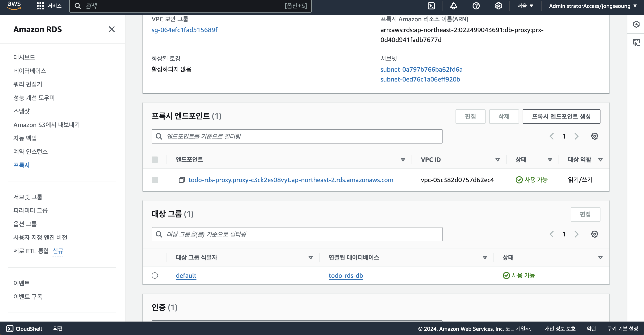This screenshot has width=644, height=335.
Task: Check the todo-rds-proxy endpoint row checkbox
Action: pyautogui.click(x=155, y=180)
